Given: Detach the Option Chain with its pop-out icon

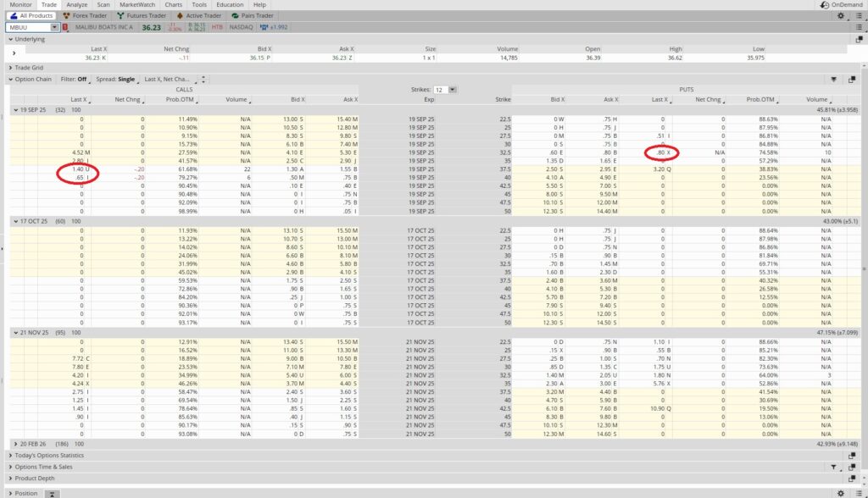Looking at the screenshot, I should pos(854,79).
